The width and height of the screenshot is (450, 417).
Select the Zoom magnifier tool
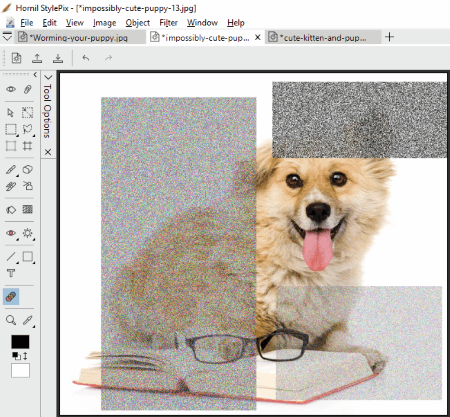11,320
